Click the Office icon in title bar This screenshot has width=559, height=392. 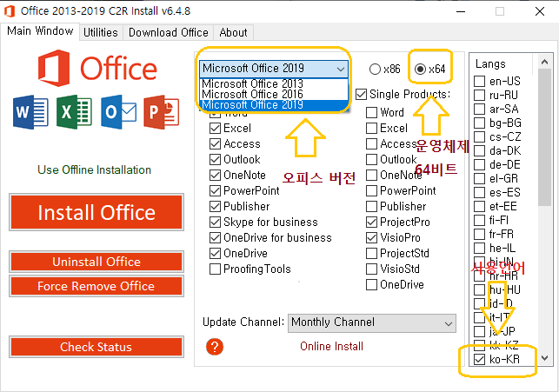tap(10, 11)
